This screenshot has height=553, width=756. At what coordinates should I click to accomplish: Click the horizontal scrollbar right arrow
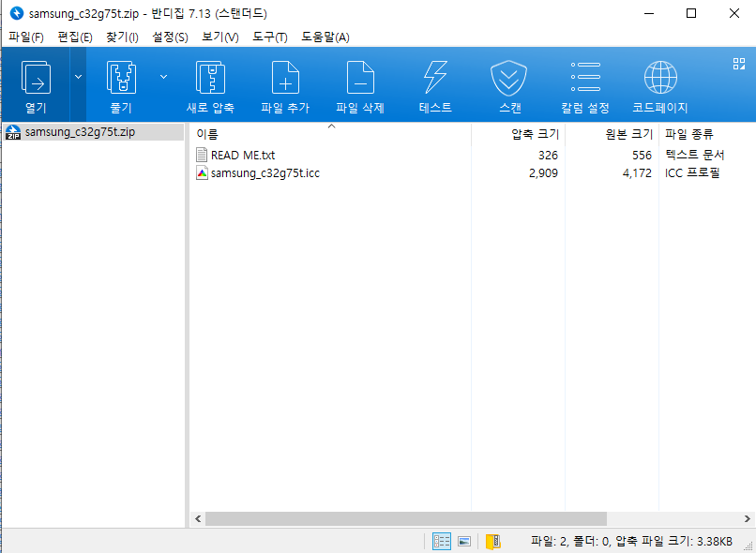tap(748, 519)
